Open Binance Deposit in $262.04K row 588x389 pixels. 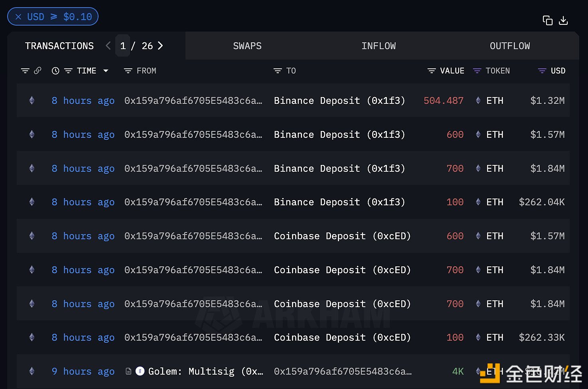tap(339, 202)
